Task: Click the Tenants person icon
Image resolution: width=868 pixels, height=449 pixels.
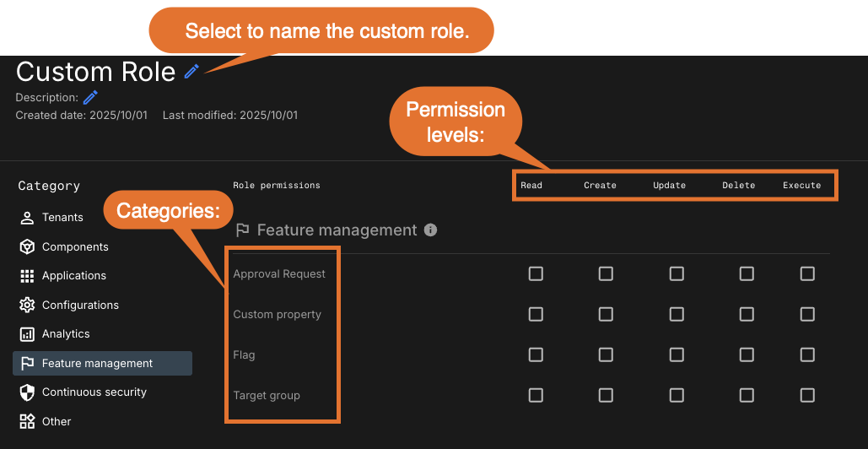Action: tap(27, 218)
